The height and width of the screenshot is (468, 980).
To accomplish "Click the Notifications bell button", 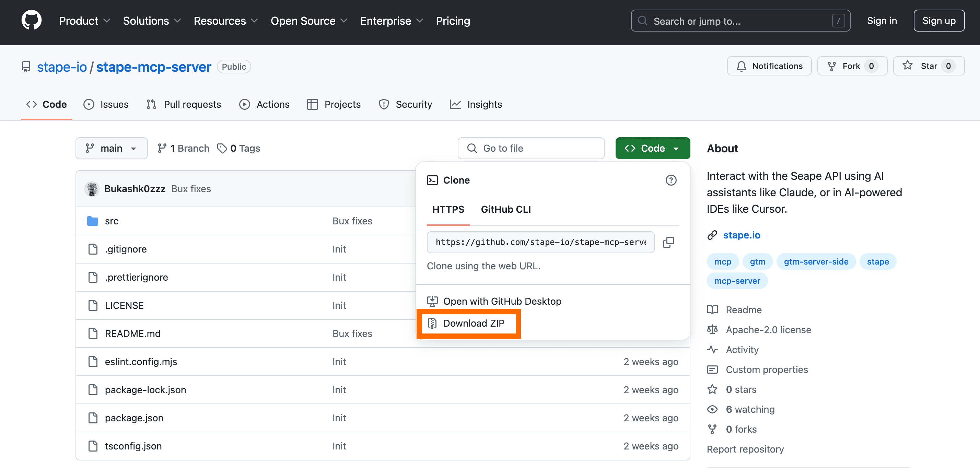I will [x=769, y=66].
